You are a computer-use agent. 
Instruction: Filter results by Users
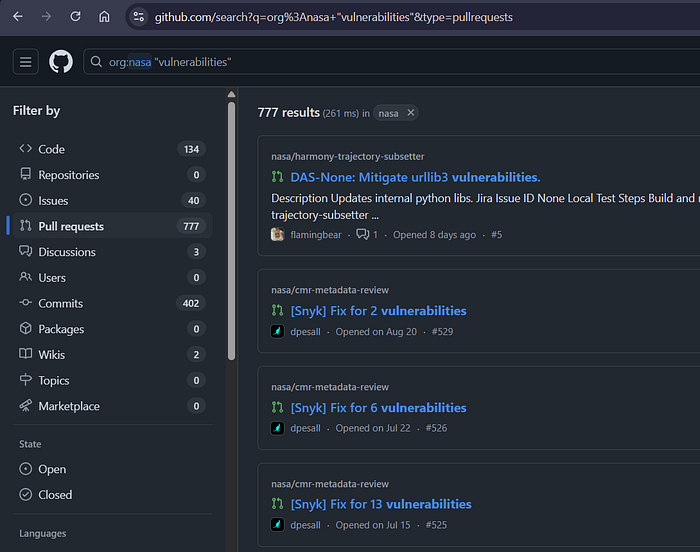tap(112, 277)
